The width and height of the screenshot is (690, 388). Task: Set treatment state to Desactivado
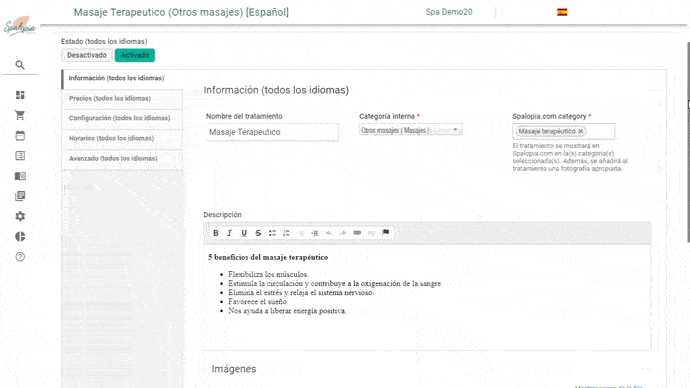click(x=87, y=55)
